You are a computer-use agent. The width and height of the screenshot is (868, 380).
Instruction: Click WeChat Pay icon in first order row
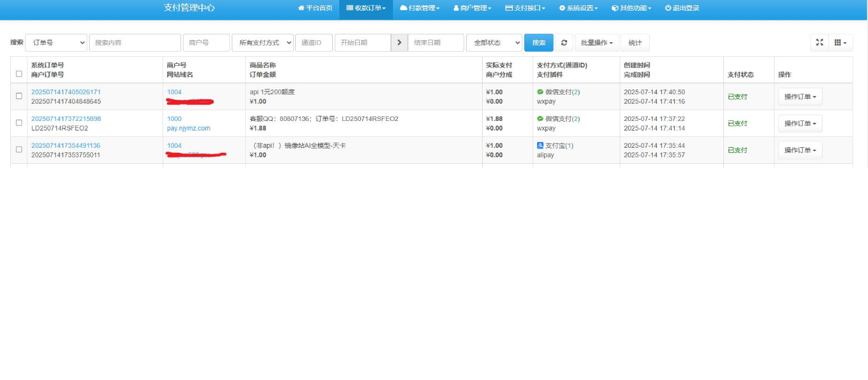pos(540,92)
